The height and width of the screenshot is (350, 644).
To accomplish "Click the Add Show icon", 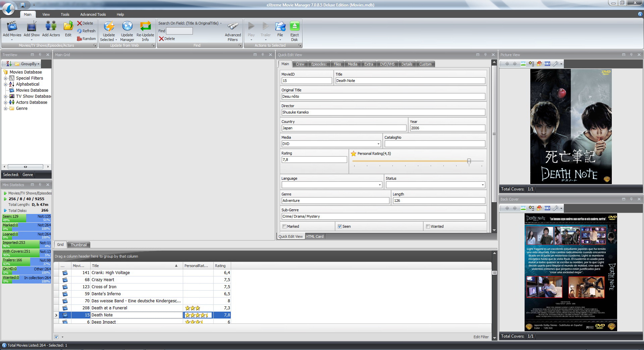I will tap(32, 26).
